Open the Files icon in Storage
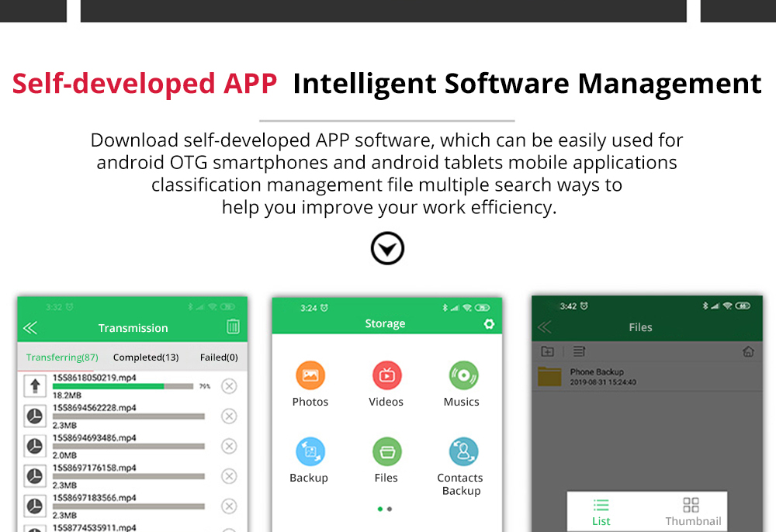This screenshot has height=532, width=776. [386, 451]
